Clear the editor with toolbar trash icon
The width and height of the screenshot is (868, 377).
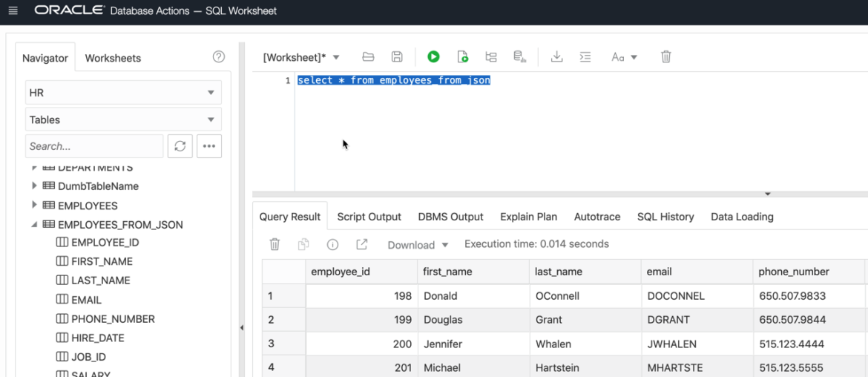tap(666, 57)
